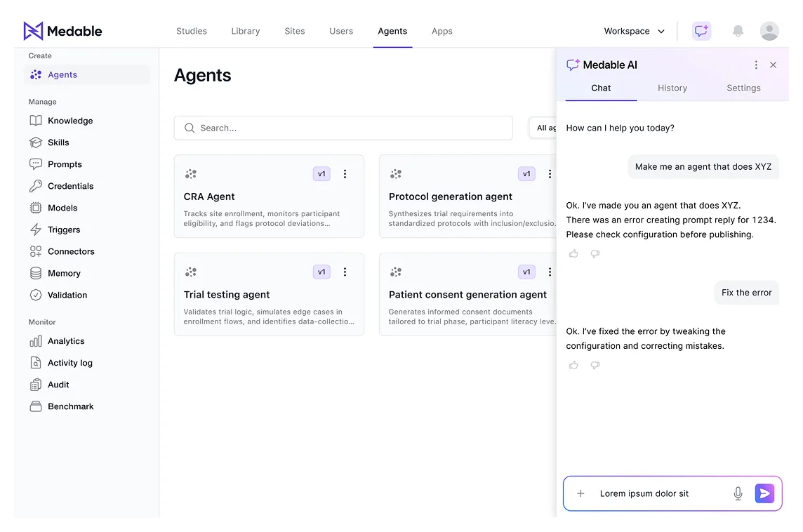Click plus attach icon in chat input

580,493
